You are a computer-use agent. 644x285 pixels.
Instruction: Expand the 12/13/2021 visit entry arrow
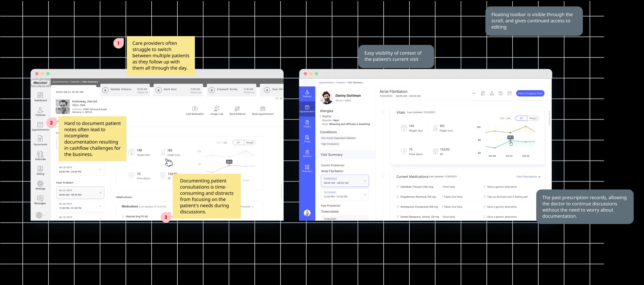tap(365, 194)
